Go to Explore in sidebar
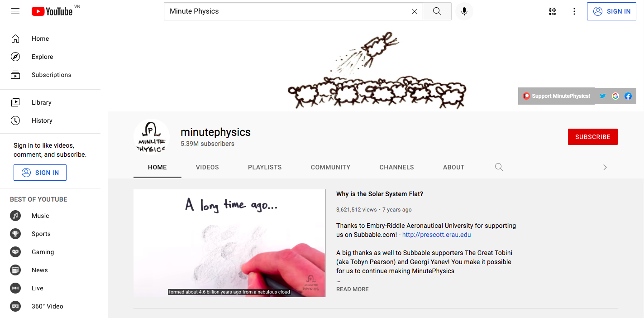The width and height of the screenshot is (644, 318). [42, 57]
